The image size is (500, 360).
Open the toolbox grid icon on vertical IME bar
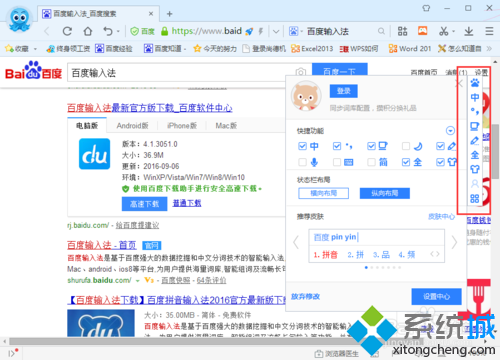click(x=475, y=199)
